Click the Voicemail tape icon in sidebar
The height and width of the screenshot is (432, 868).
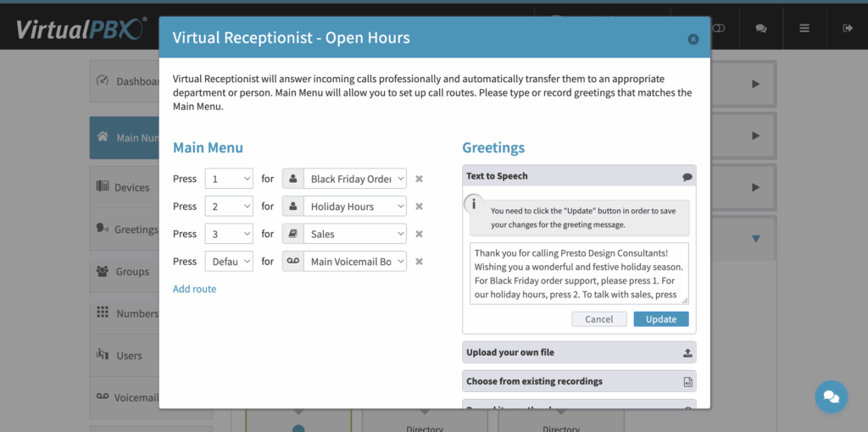[103, 396]
